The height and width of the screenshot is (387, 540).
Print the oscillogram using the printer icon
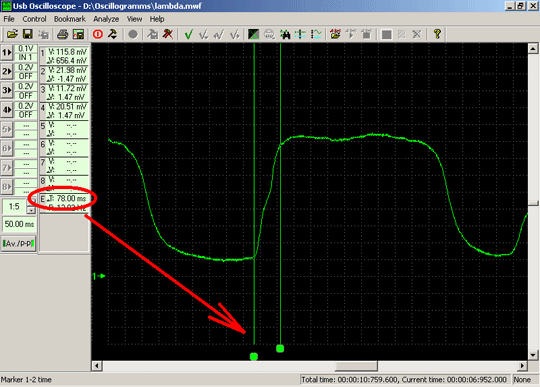62,34
